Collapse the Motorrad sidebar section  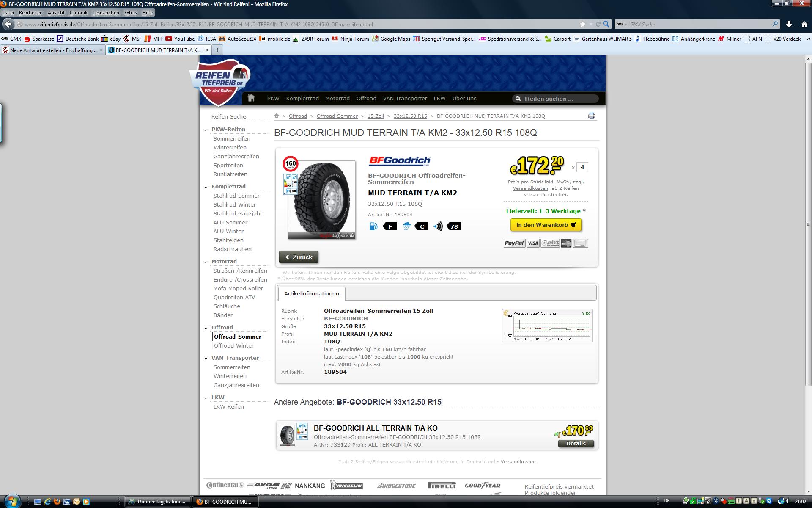coord(206,262)
